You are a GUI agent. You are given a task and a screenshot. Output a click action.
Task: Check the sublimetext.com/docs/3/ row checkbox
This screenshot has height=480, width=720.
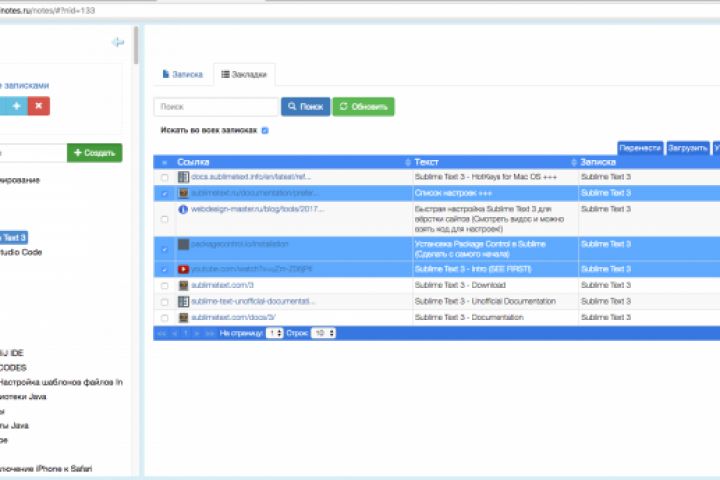tap(164, 318)
